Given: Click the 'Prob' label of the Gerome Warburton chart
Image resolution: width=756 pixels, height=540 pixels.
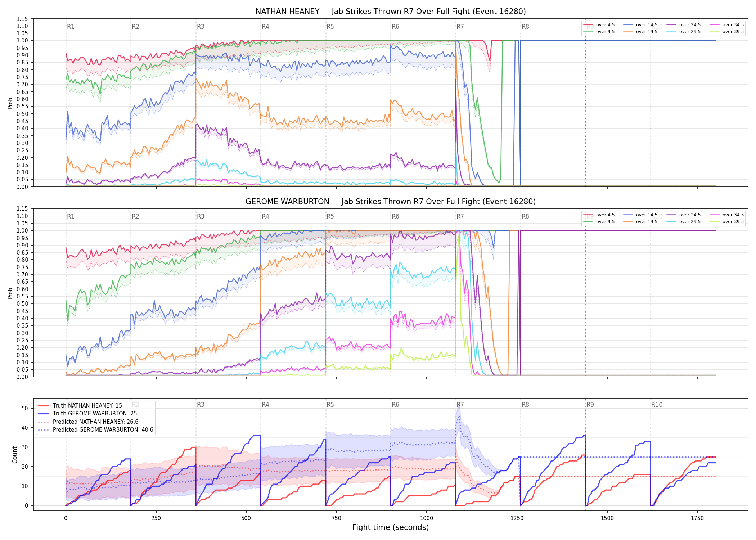Looking at the screenshot, I should click(x=10, y=293).
